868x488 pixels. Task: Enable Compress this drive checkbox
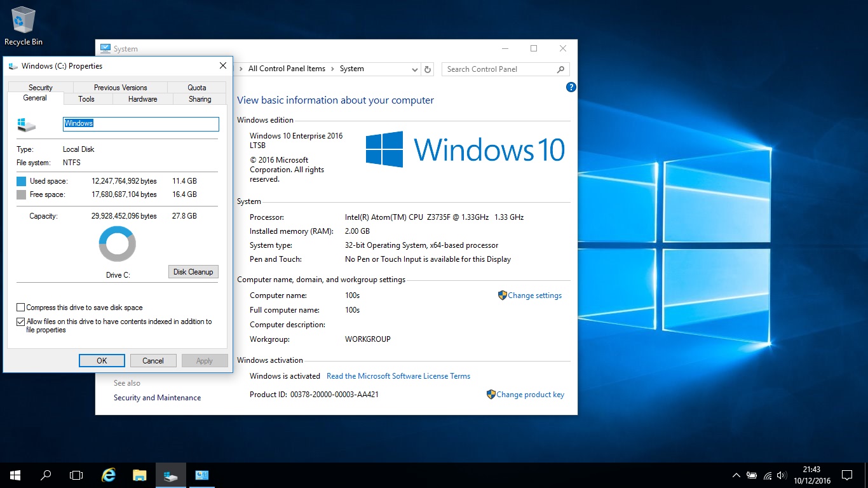(21, 308)
